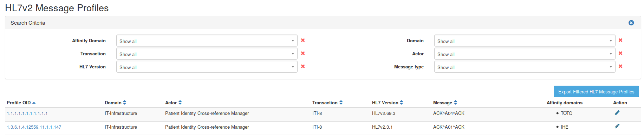Open profile 1.3.6.1.4.12559.11.1.1.147 link
The height and width of the screenshot is (135, 644).
click(x=34, y=127)
